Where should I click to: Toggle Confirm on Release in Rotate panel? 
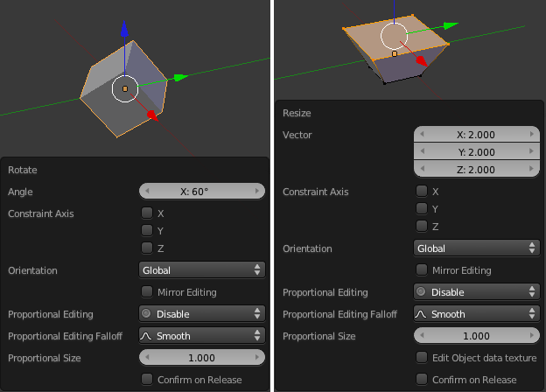coord(147,379)
